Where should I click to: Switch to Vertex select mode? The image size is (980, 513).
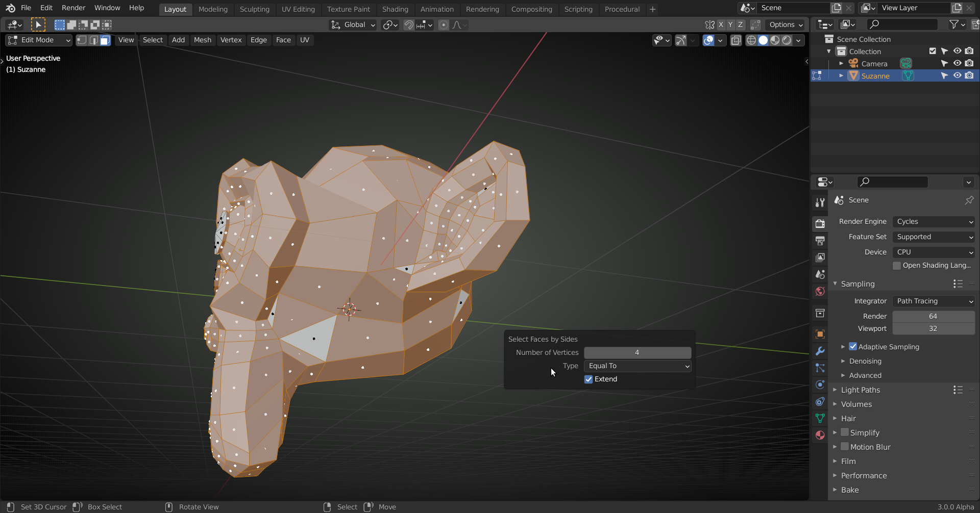82,40
